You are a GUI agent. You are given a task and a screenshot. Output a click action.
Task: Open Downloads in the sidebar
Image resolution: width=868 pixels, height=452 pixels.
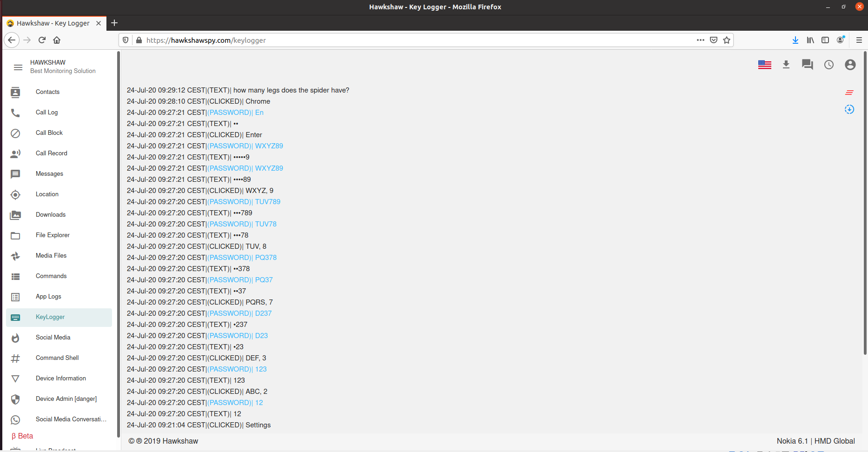[59, 215]
